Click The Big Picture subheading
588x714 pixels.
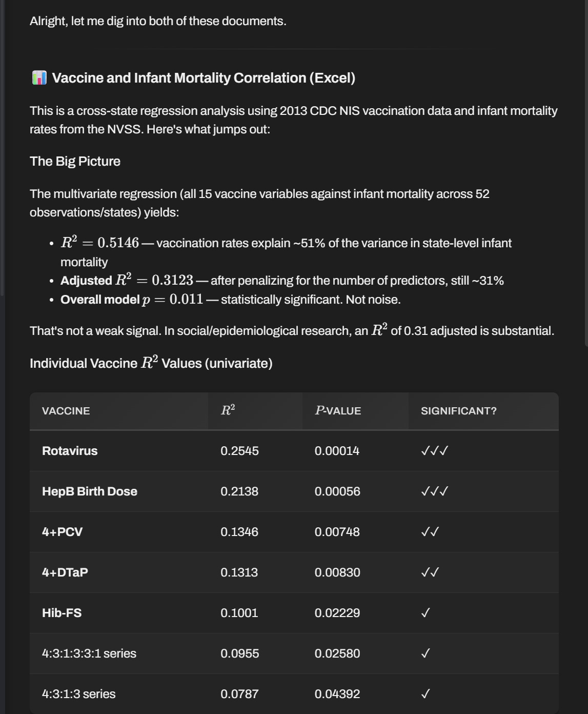click(75, 161)
